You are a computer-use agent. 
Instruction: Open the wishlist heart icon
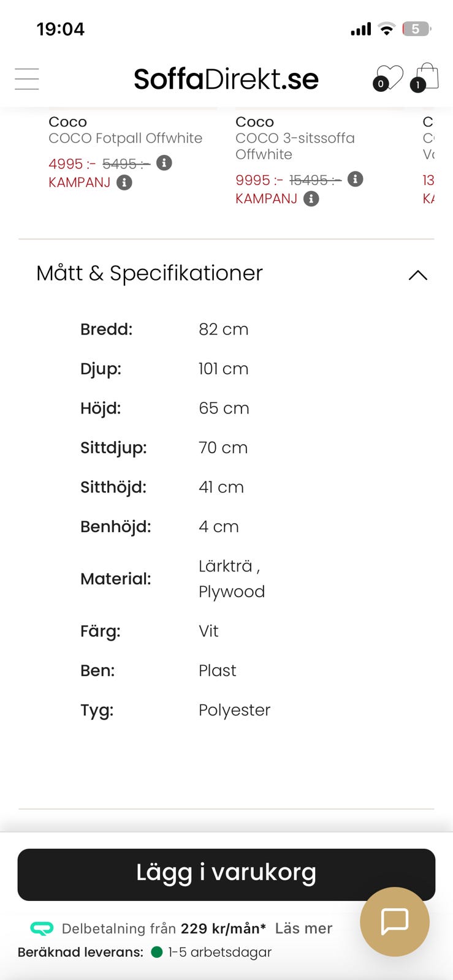pos(389,78)
